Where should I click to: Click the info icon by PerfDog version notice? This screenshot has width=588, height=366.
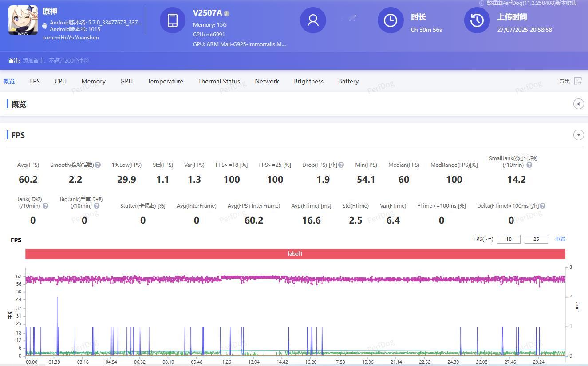(x=481, y=3)
